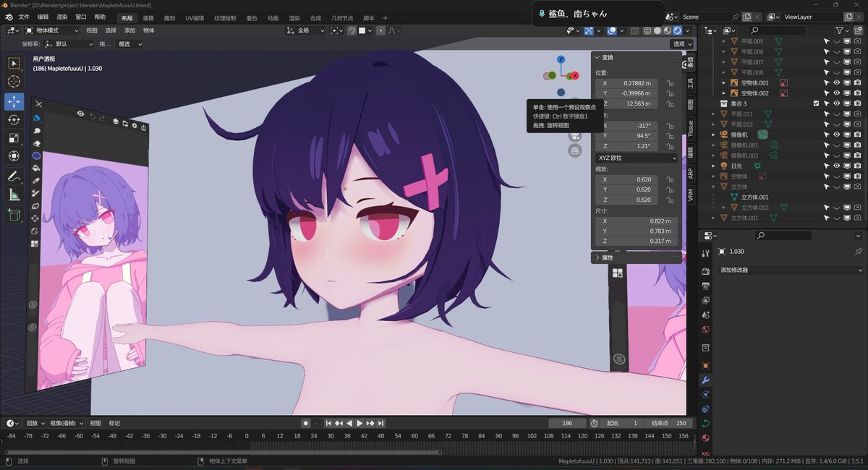Select the Annotate pencil tool

14,176
